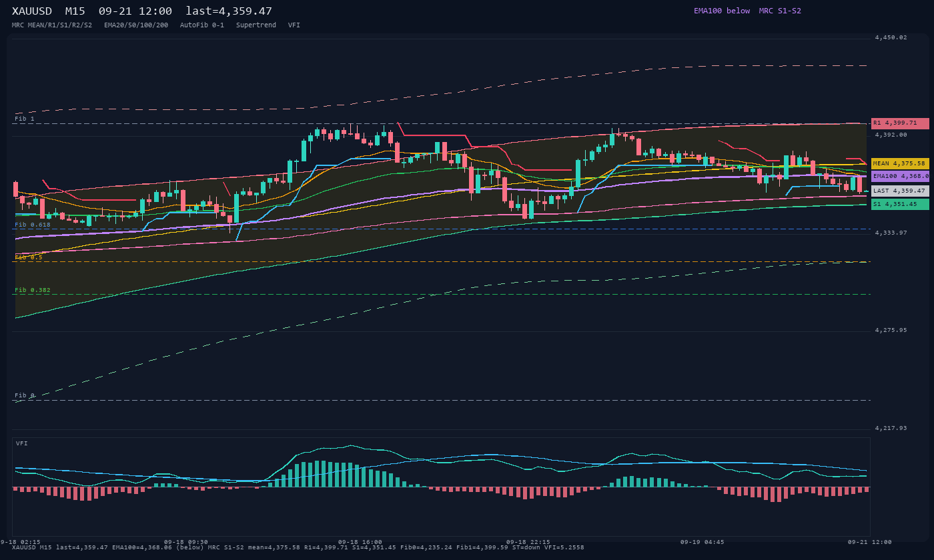Click the 4,392.00 price axis label
The image size is (934, 560).
(x=891, y=135)
